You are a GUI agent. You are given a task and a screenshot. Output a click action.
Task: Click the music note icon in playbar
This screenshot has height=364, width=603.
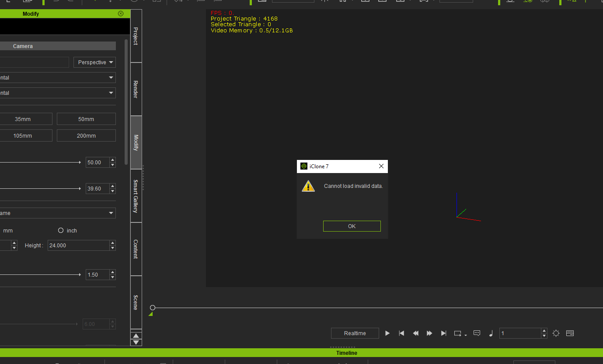tap(491, 333)
